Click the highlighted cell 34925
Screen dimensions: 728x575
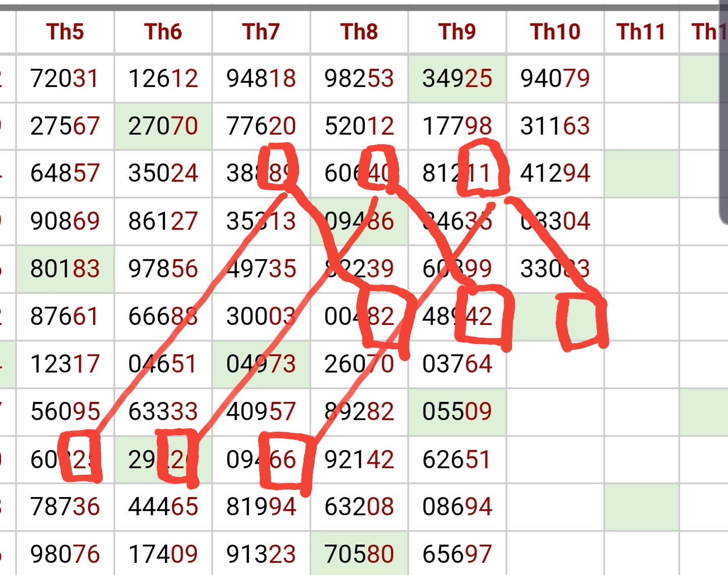coord(457,79)
